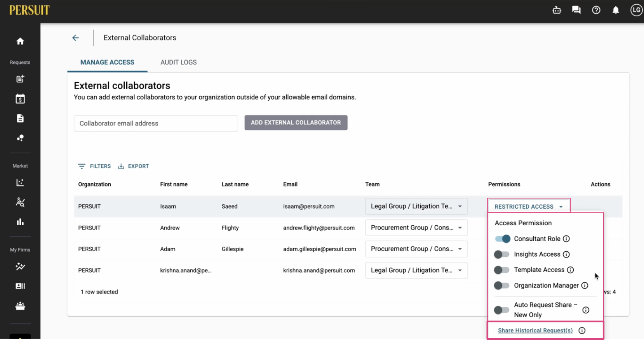Switch to the Audit Logs tab
644x341 pixels.
pos(179,62)
